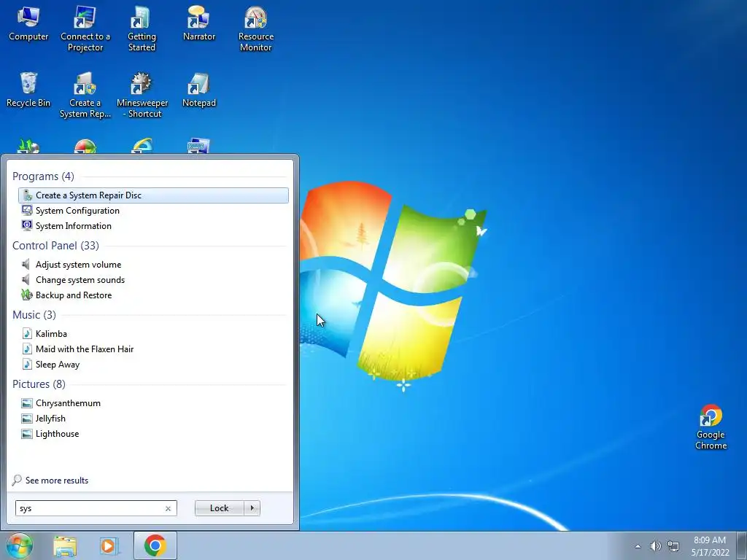Open the network tray icon

[673, 546]
